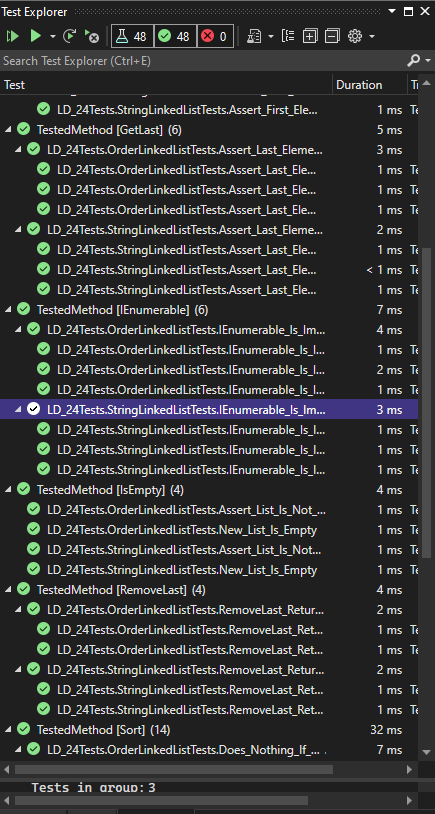
Task: Collapse all tests with minus icon
Action: click(332, 36)
